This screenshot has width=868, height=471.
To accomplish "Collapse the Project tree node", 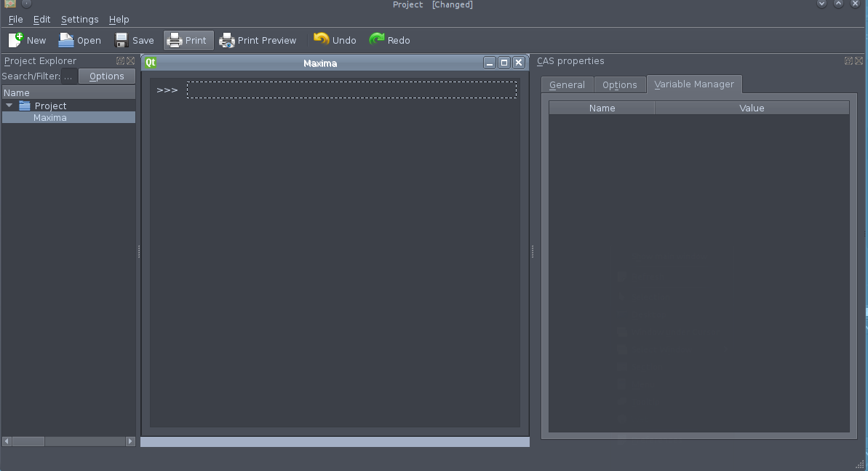I will [x=9, y=106].
